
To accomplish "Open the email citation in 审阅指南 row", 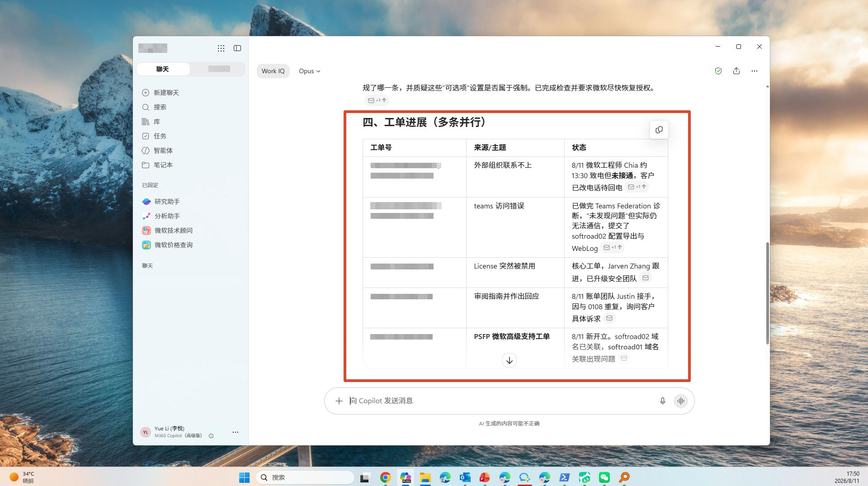I will [609, 318].
